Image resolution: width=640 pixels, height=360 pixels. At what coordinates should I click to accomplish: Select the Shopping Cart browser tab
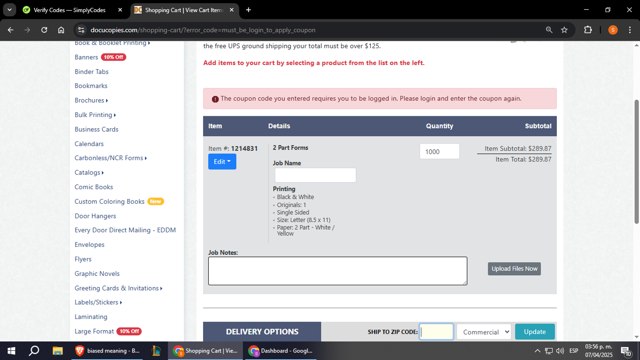click(183, 10)
